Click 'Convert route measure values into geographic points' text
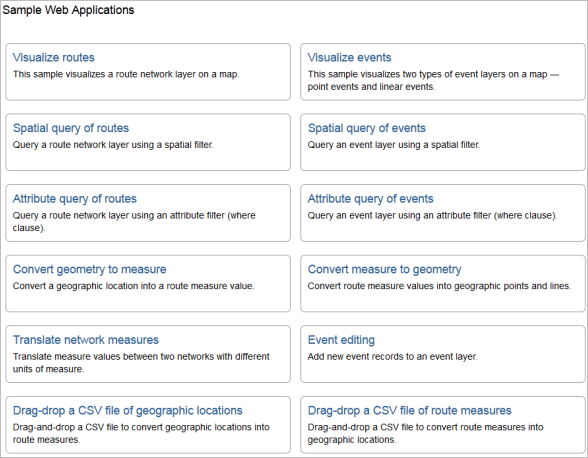 pos(440,286)
